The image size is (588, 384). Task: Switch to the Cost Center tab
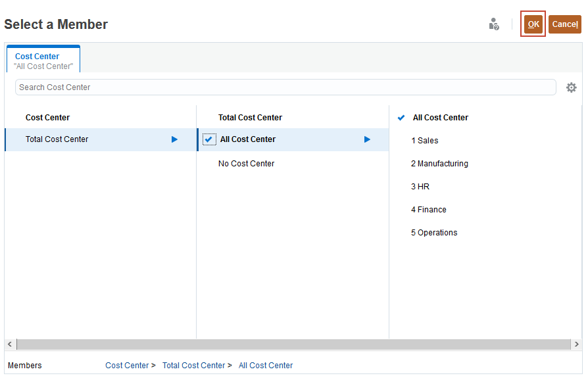point(43,60)
